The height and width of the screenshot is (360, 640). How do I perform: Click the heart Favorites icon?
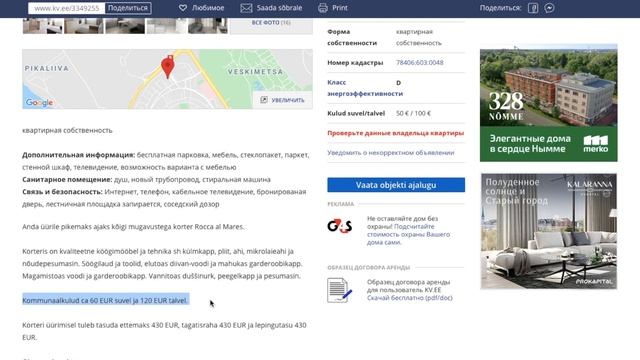point(183,8)
